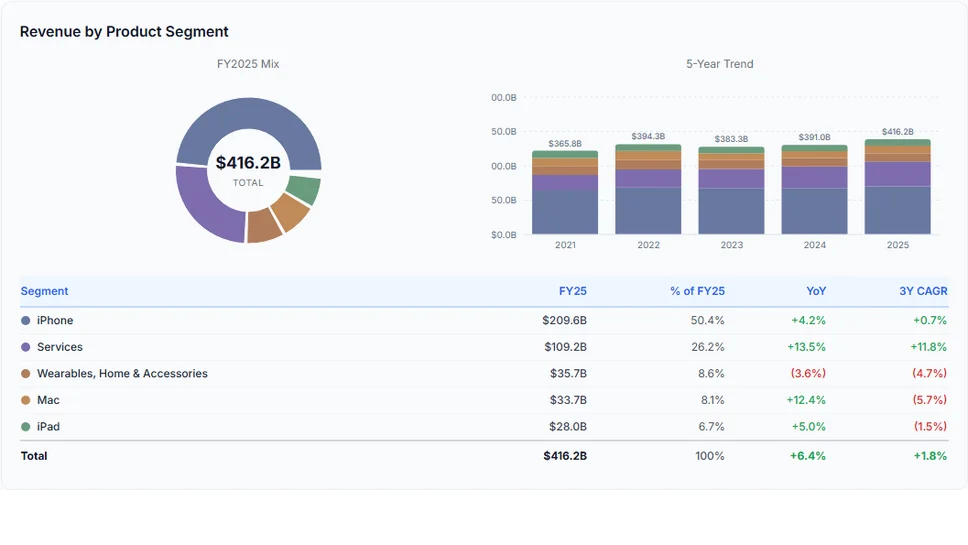Screen dimensions: 968x545
Task: Click the $33.7B Mac revenue value
Action: pos(568,400)
